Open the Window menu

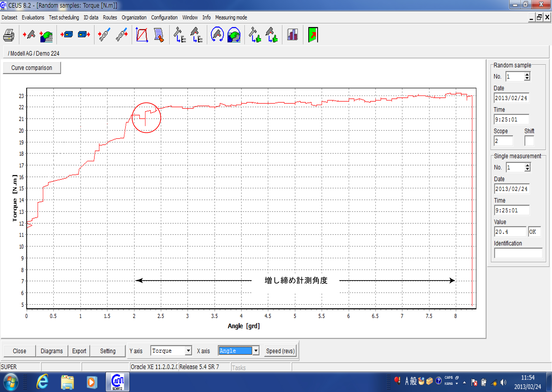tap(190, 17)
